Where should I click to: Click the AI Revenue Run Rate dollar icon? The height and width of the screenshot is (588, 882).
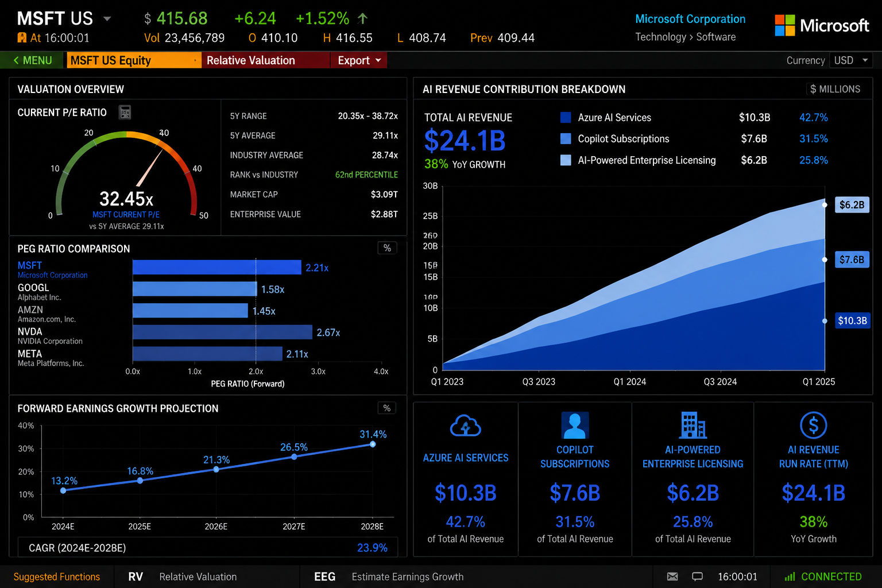(814, 425)
